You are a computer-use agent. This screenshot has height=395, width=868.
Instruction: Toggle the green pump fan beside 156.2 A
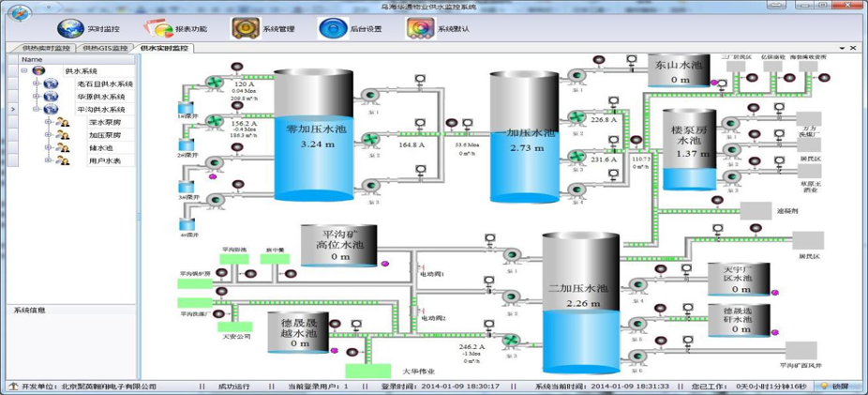214,122
